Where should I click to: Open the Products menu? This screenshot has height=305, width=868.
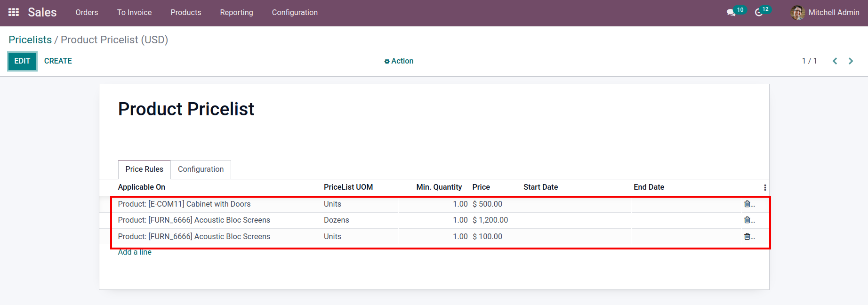tap(186, 13)
